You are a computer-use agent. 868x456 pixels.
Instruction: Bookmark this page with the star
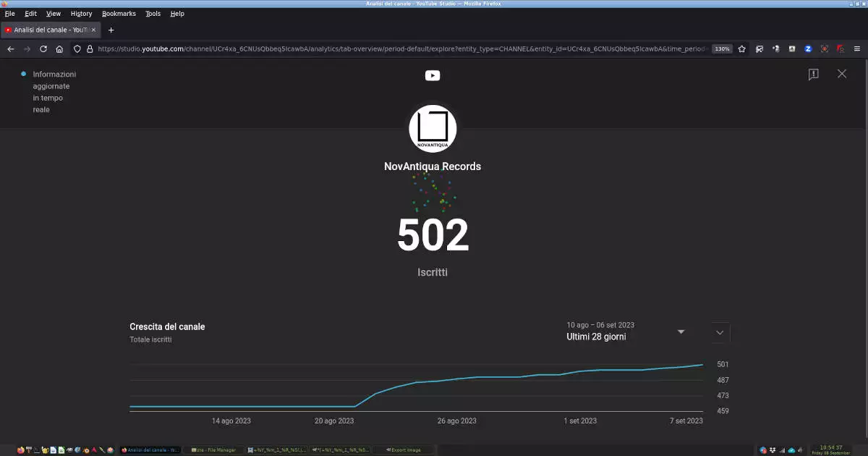(x=741, y=49)
